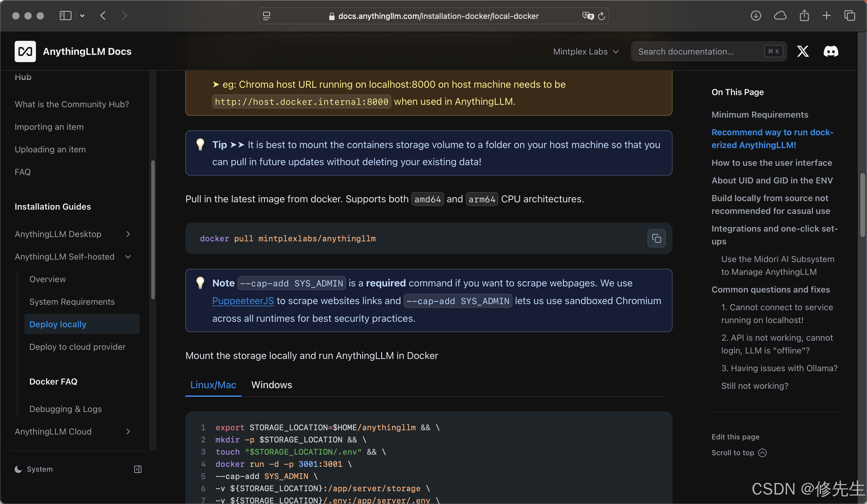
Task: Click Edit this page
Action: click(735, 437)
